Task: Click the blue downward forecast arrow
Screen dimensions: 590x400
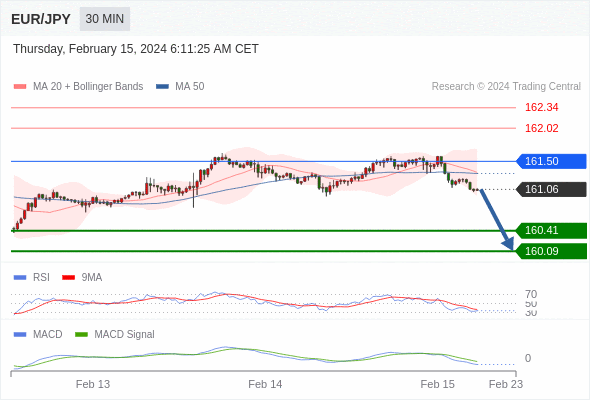Action: 497,220
